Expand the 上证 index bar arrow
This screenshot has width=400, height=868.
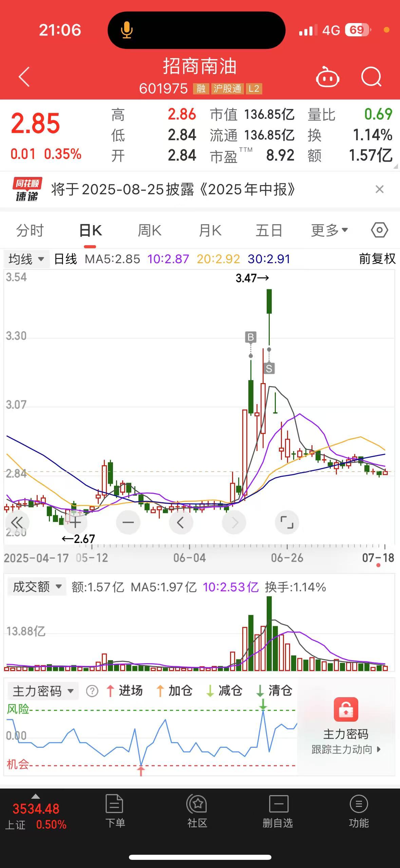coord(36,797)
